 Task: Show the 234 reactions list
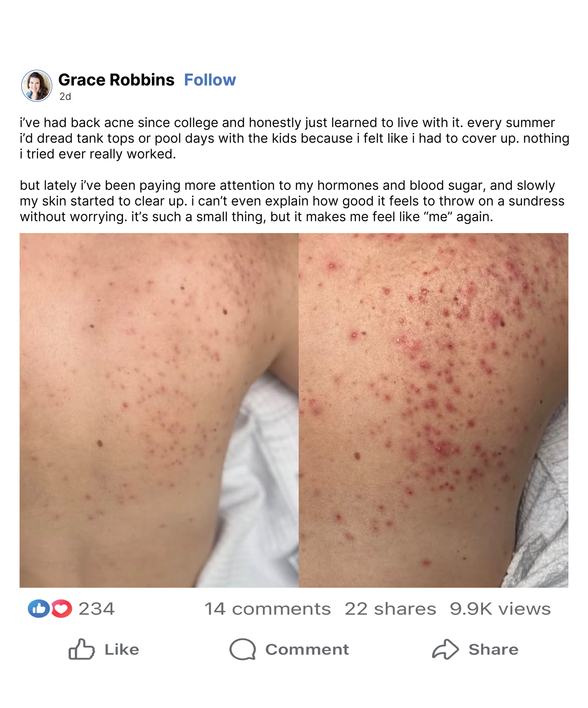96,609
